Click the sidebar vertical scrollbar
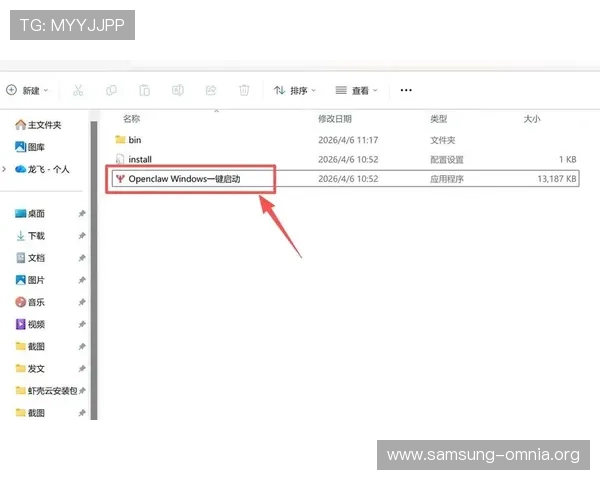 94,270
